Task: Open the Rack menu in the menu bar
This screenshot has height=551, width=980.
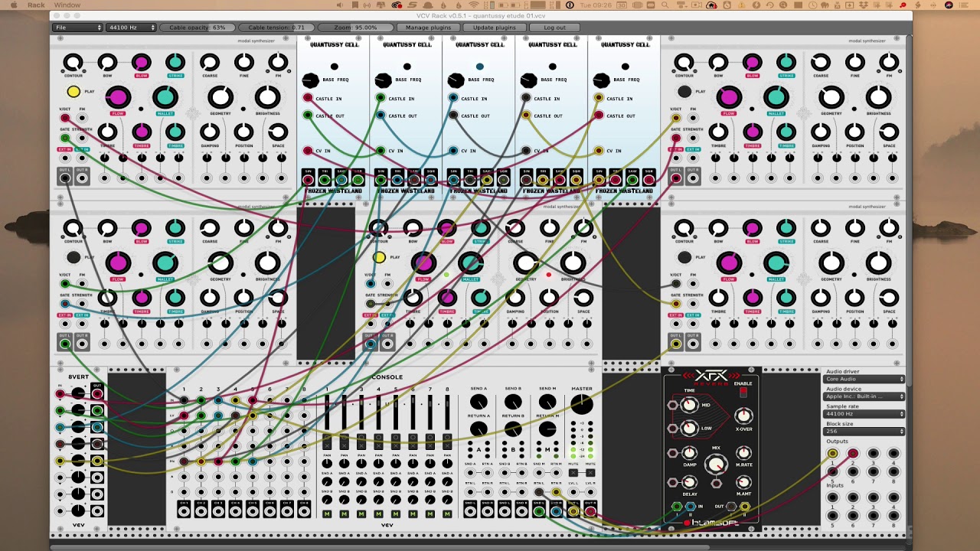Action: (x=36, y=5)
